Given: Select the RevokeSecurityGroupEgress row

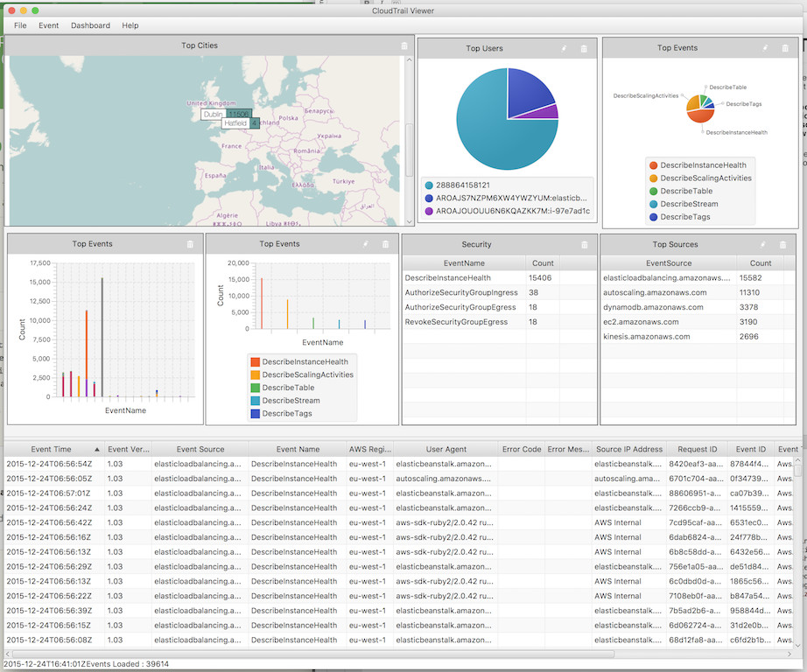Looking at the screenshot, I should [x=499, y=322].
